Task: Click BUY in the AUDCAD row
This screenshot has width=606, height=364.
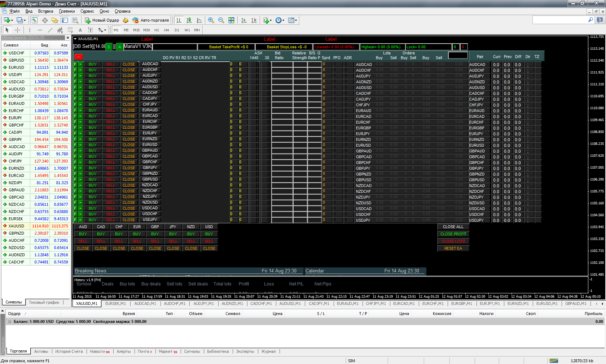Action: click(x=93, y=64)
